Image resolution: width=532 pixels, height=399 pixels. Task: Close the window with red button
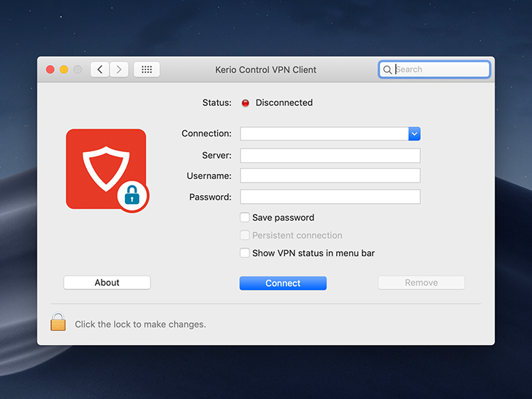pos(50,69)
